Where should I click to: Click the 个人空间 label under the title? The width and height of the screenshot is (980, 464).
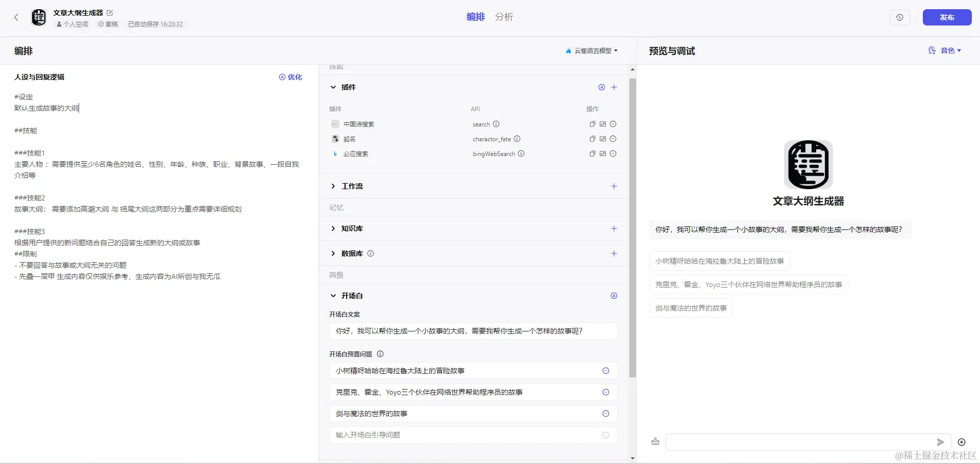72,24
